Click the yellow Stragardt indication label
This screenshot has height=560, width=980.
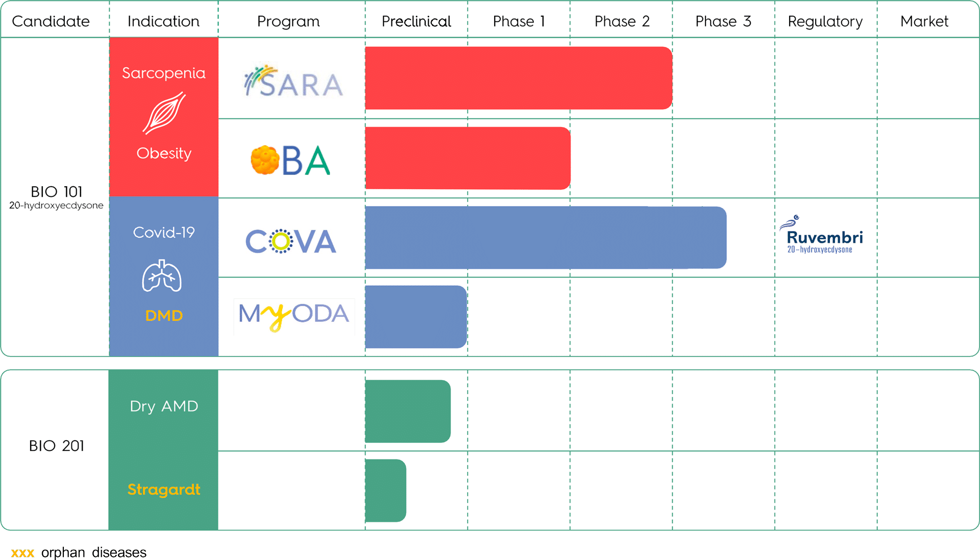[x=164, y=490]
